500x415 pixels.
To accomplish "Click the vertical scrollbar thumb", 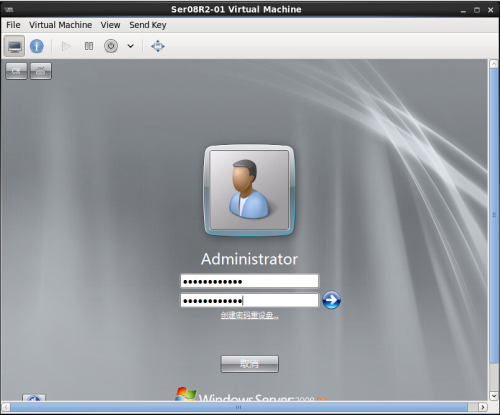I will pyautogui.click(x=494, y=216).
